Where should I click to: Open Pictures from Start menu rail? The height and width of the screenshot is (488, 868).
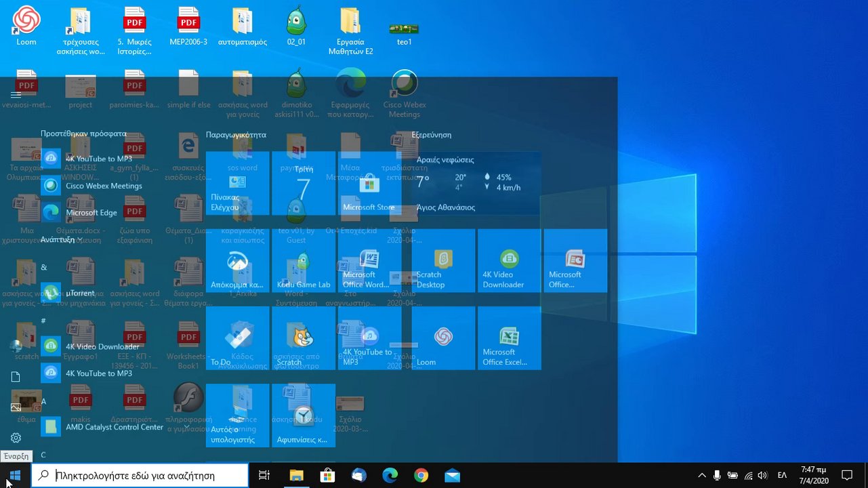pyautogui.click(x=16, y=407)
